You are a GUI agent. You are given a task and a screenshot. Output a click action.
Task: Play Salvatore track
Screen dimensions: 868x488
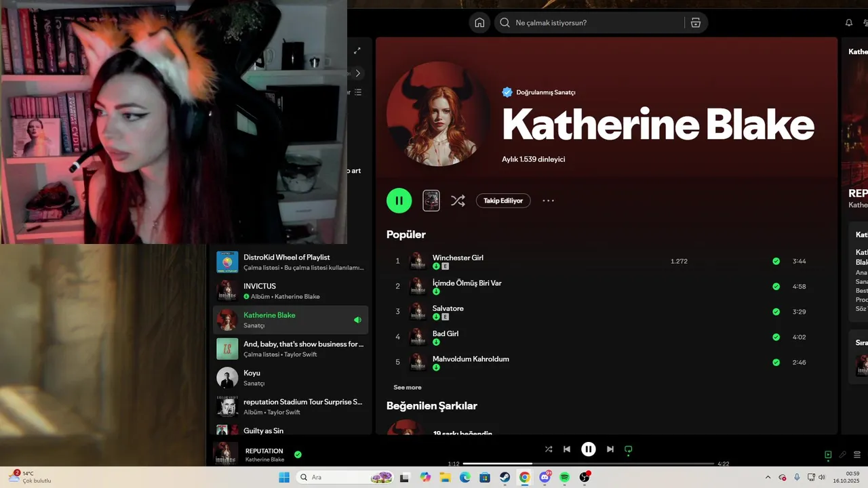tap(448, 308)
